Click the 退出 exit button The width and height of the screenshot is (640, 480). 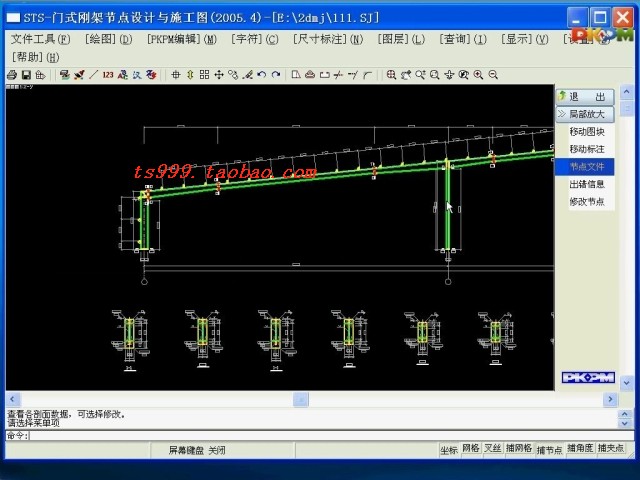(x=585, y=97)
